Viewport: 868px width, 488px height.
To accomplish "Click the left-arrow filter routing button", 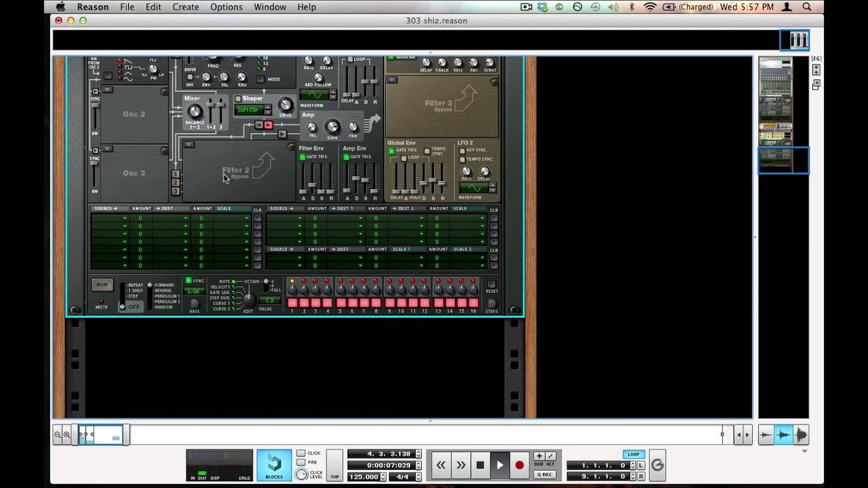I will tap(258, 125).
